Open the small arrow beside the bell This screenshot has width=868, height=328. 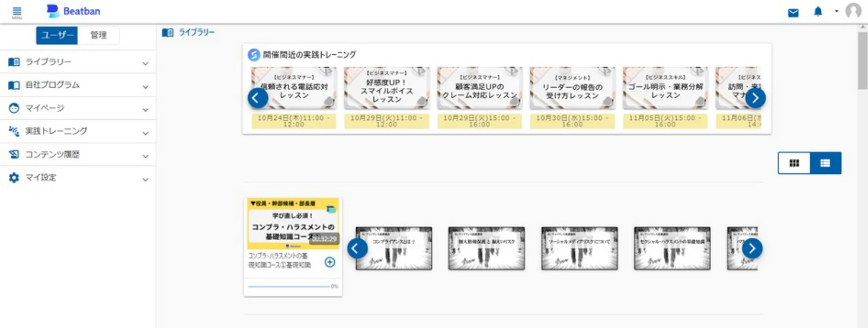(836, 11)
